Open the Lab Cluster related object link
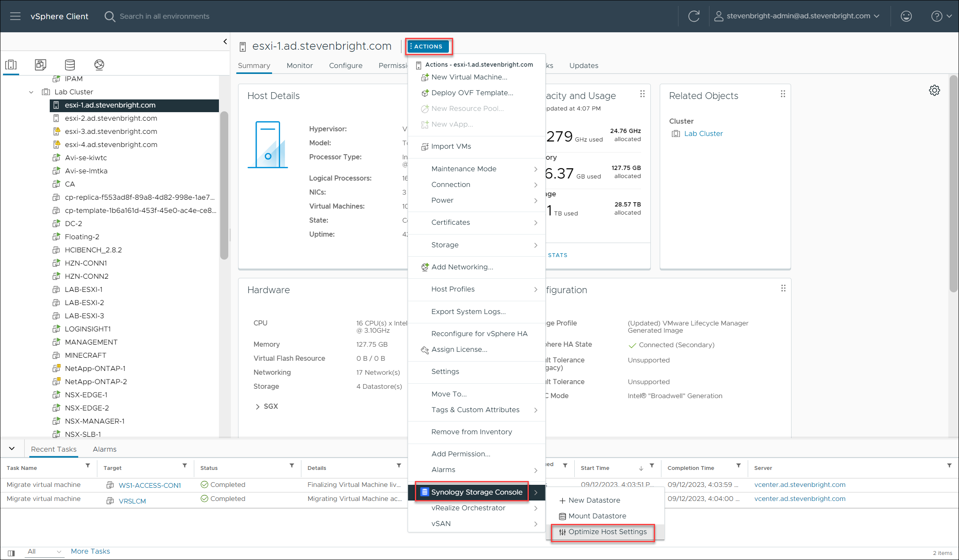Image resolution: width=959 pixels, height=560 pixels. click(x=703, y=133)
